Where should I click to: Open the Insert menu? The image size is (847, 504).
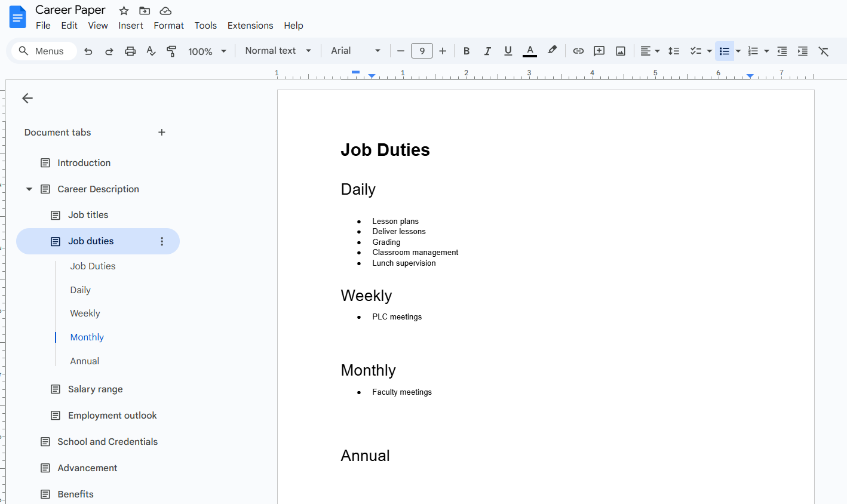[131, 26]
